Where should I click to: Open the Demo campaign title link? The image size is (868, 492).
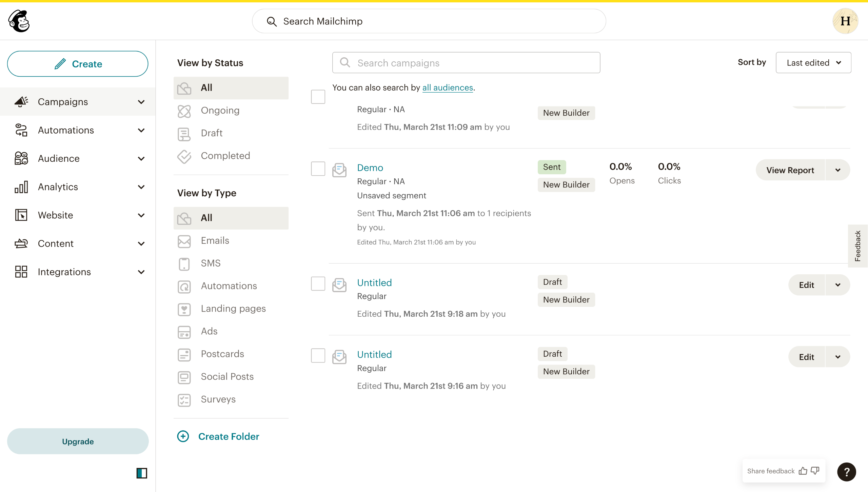click(x=370, y=168)
